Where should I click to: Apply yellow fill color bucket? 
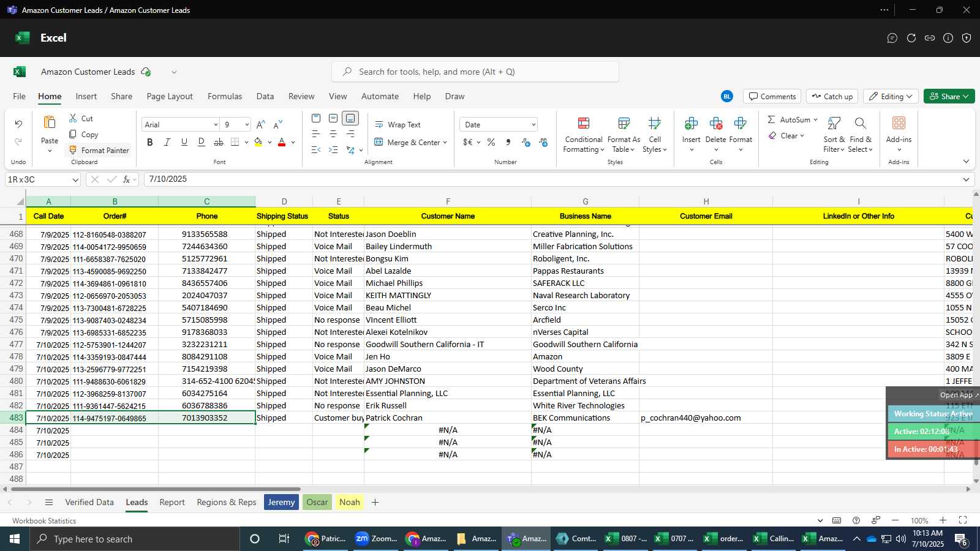tap(258, 142)
